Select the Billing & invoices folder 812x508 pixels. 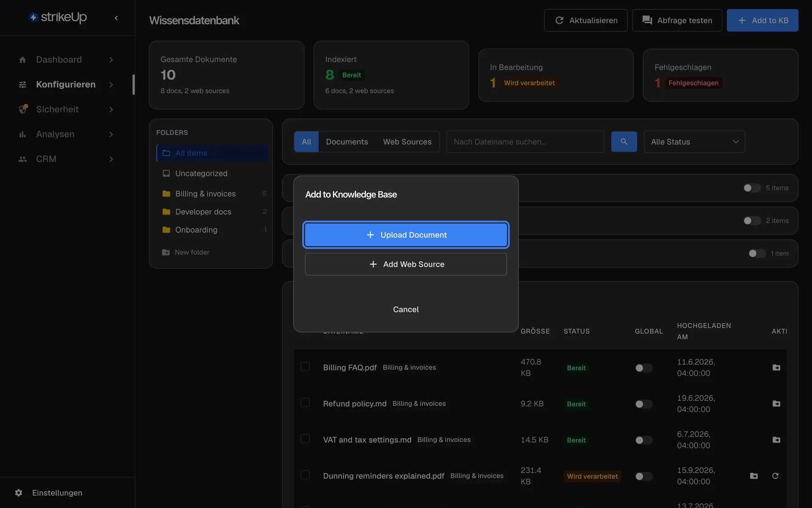coord(212,194)
